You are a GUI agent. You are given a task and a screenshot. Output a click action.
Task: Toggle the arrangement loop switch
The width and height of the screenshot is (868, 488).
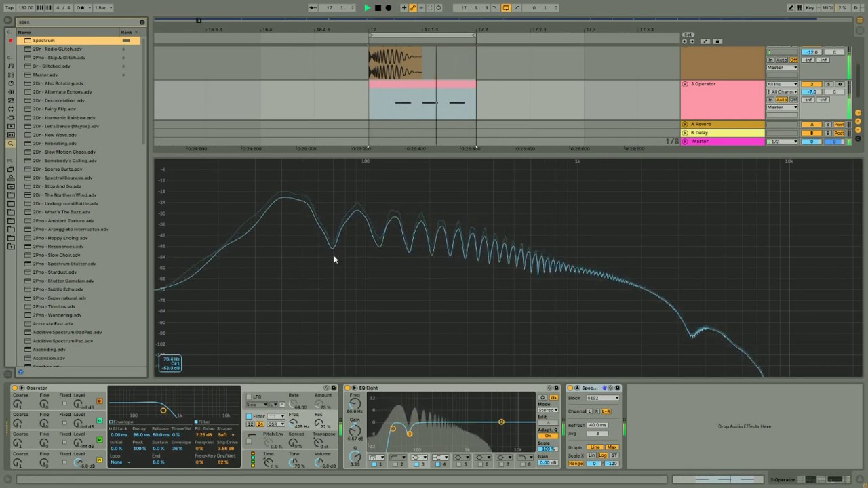click(x=505, y=8)
